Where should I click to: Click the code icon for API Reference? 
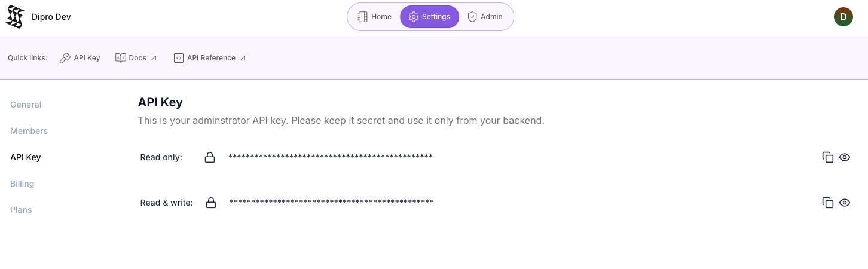[178, 58]
